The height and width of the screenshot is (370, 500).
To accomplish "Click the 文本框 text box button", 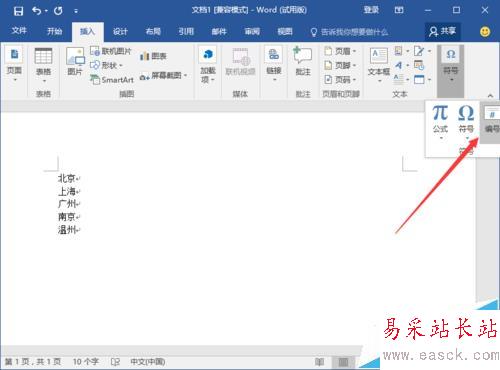I will (379, 65).
